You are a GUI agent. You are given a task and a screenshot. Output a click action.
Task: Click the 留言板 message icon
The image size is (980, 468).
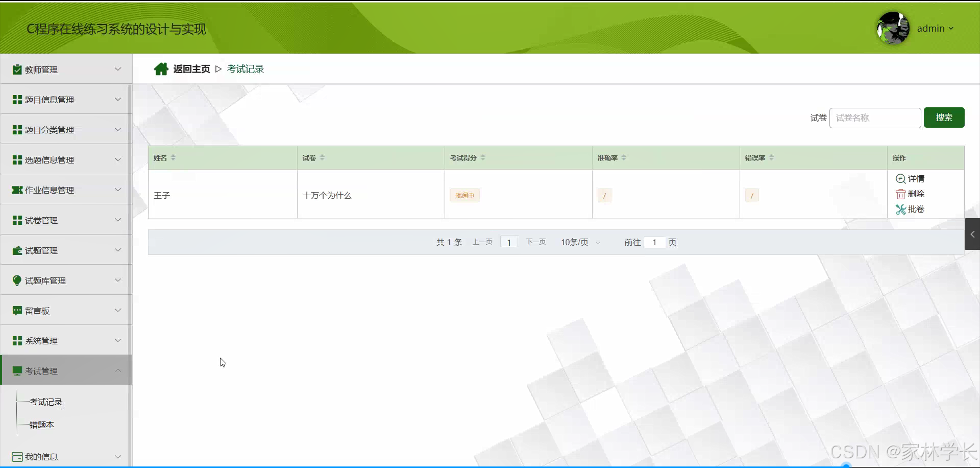[17, 310]
